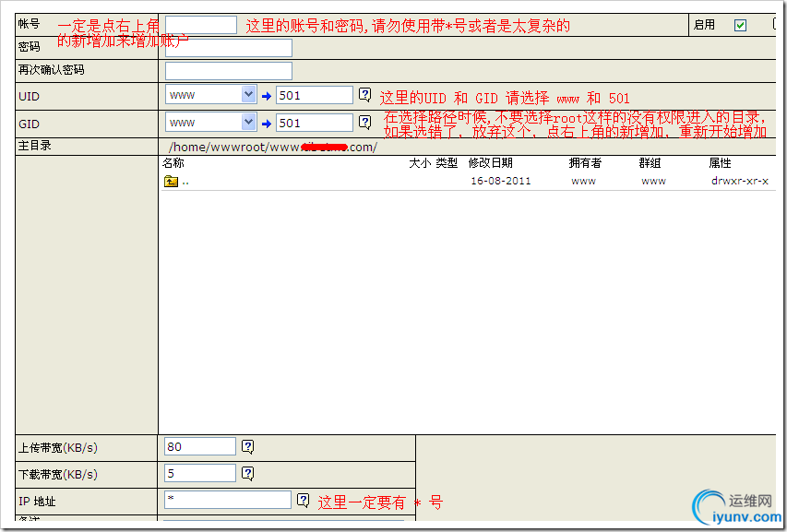Click the blue arrow beside UID dropdown
The image size is (787, 532).
tap(267, 96)
